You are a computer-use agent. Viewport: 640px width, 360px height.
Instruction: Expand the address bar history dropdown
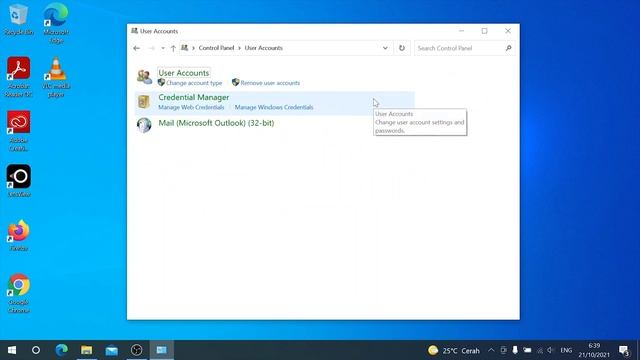click(x=385, y=48)
